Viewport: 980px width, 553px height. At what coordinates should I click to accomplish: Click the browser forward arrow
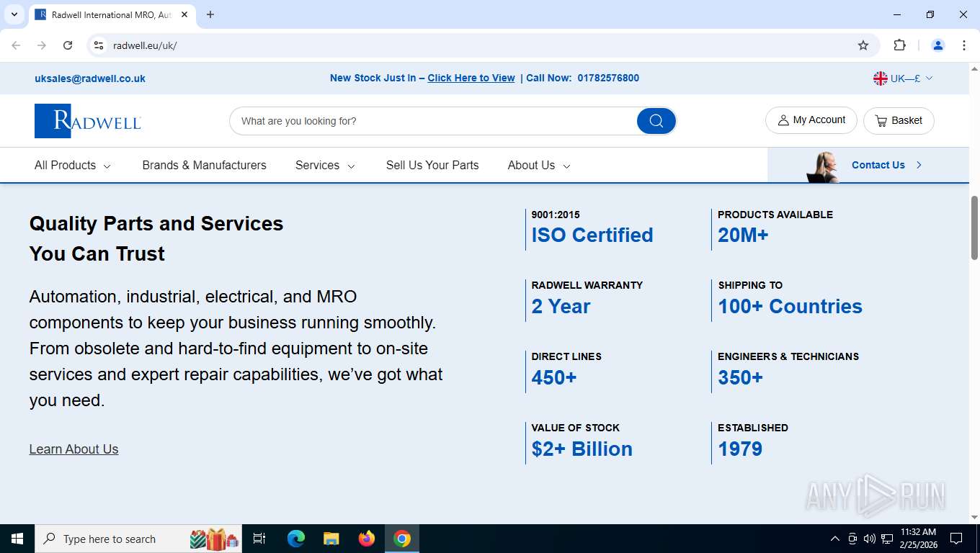pos(42,45)
